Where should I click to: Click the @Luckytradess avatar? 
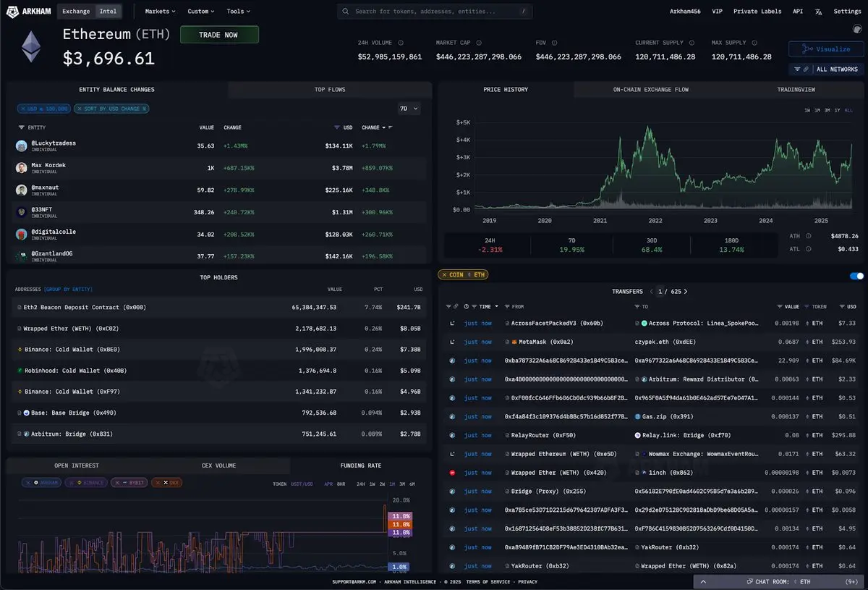[x=22, y=146]
